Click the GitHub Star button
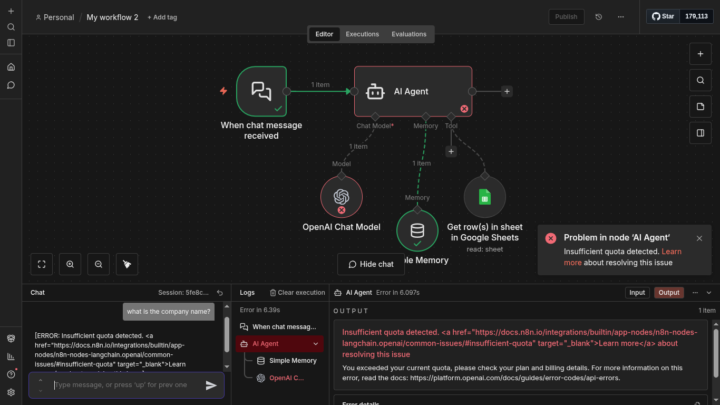 663,17
